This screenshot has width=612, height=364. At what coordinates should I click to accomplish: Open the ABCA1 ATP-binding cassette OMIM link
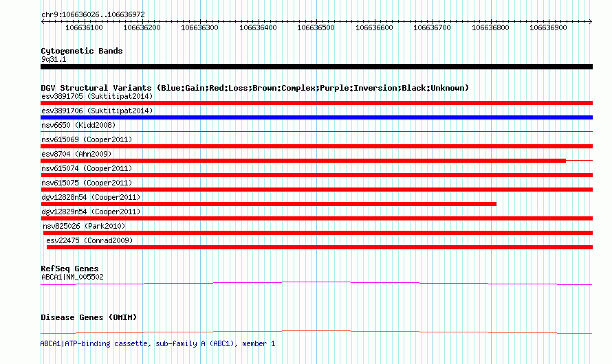157,343
